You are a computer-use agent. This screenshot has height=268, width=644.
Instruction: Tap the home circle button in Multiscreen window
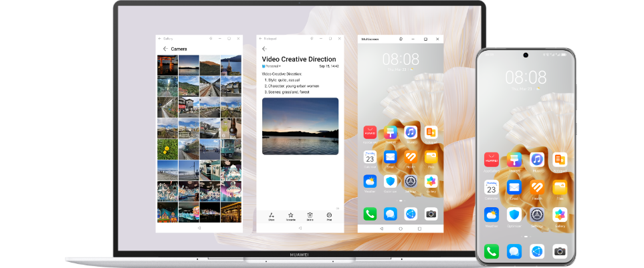tap(400, 228)
